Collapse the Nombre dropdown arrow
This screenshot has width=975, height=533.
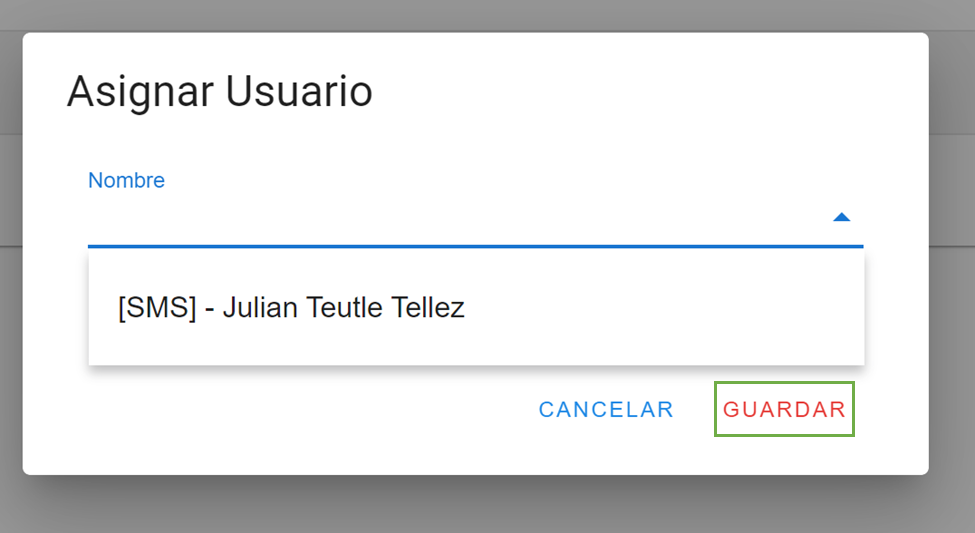click(841, 217)
